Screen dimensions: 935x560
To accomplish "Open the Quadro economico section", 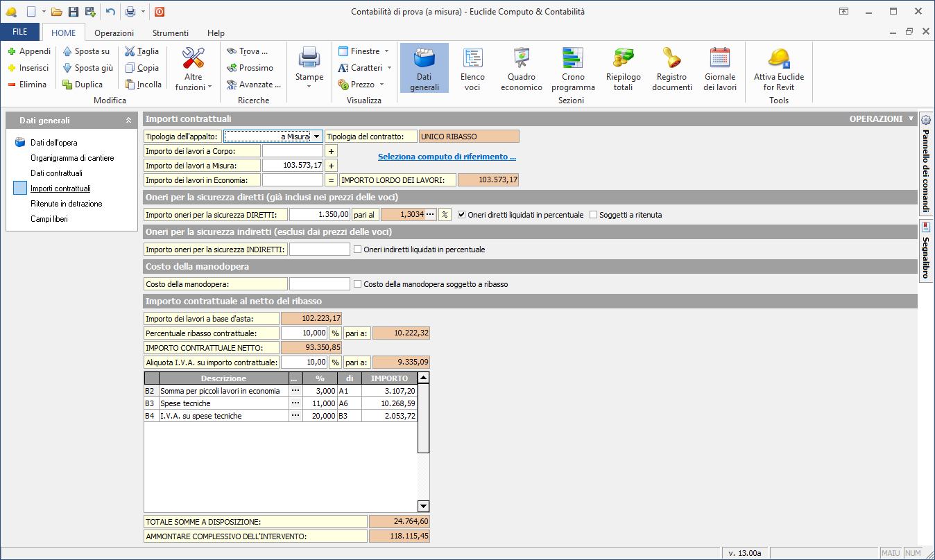I will (521, 68).
